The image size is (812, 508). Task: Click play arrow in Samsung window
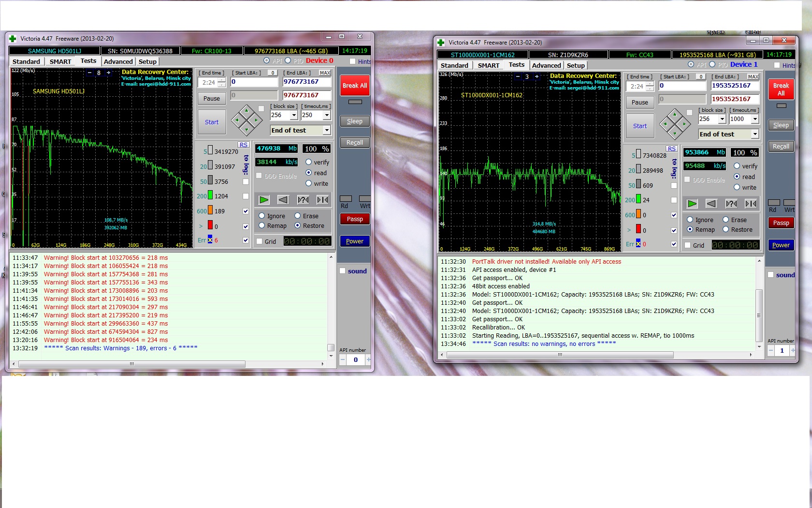264,200
